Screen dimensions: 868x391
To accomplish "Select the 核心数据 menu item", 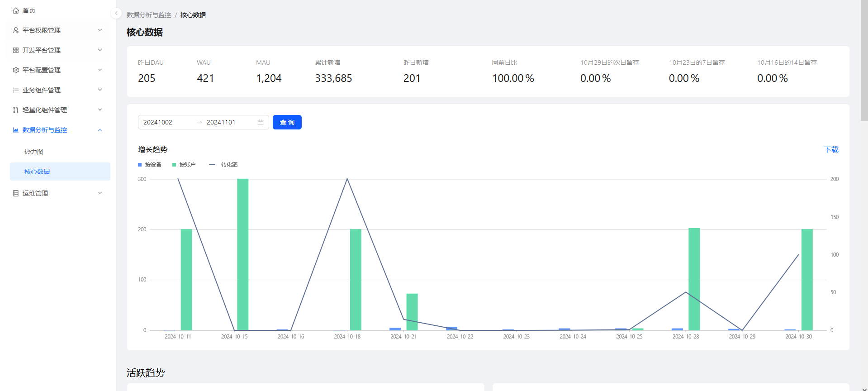I will coord(37,172).
